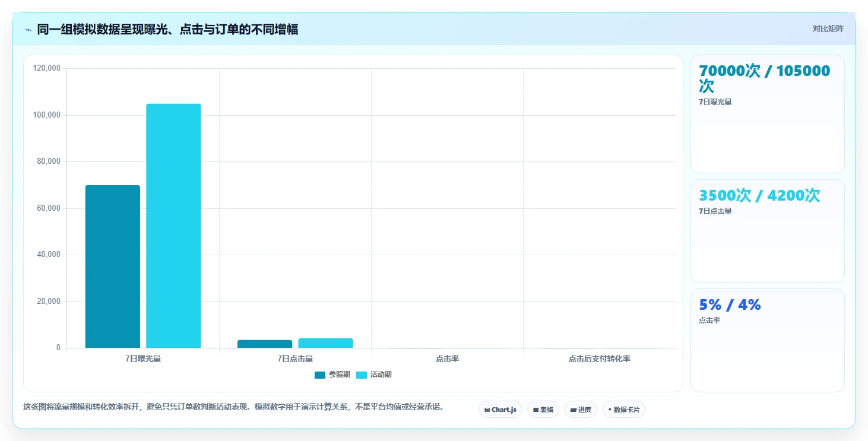The width and height of the screenshot is (868, 441).
Task: Click the 7日曝光量 x-axis label
Action: (x=143, y=358)
